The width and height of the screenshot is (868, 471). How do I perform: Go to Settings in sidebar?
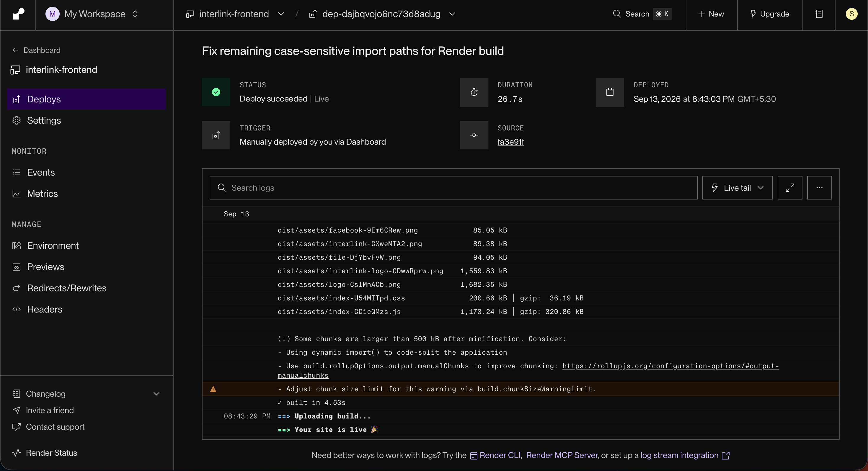[44, 120]
